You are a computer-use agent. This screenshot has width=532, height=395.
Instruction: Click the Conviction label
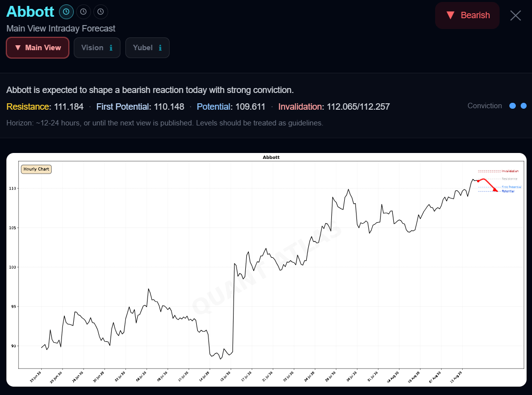tap(484, 106)
